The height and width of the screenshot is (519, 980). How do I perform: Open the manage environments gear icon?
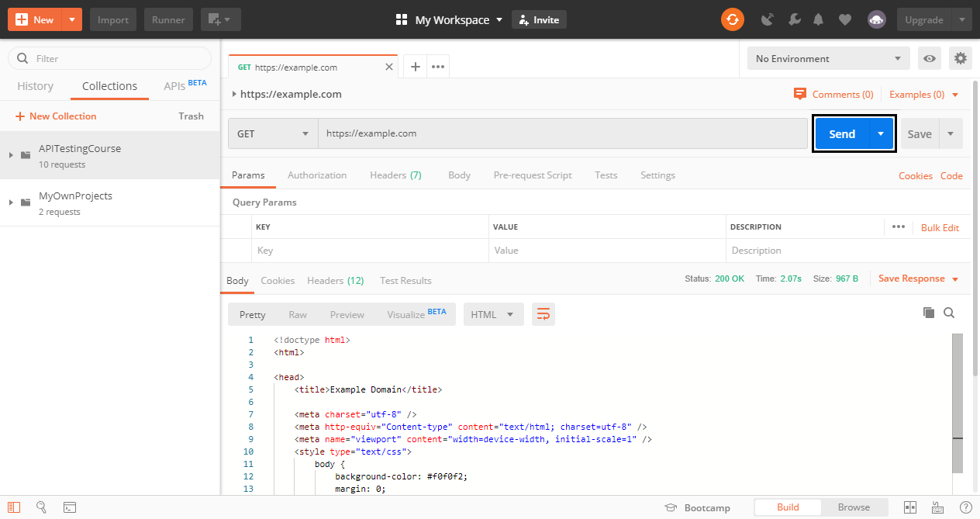pyautogui.click(x=961, y=58)
